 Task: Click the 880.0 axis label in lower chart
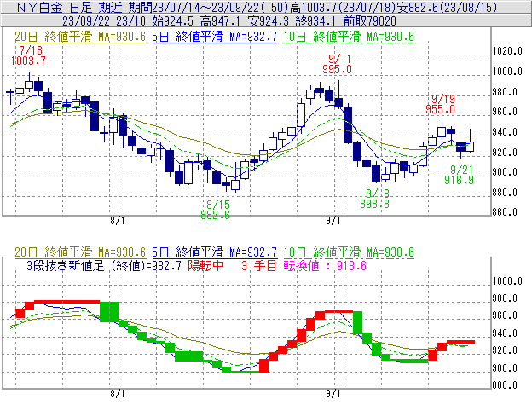click(x=505, y=385)
